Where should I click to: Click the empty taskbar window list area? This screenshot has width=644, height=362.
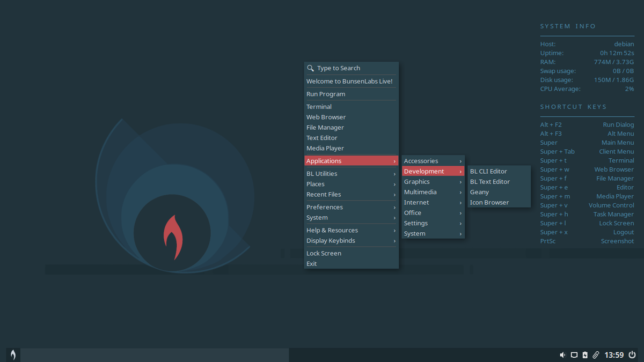155,354
